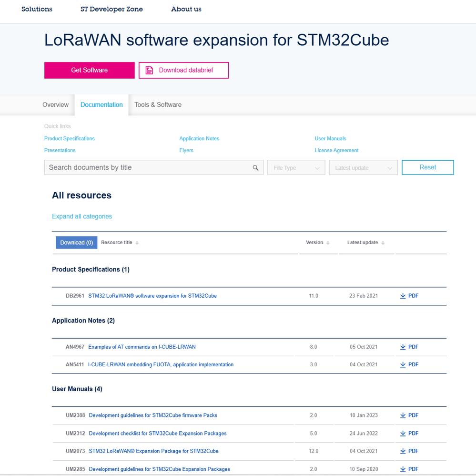Collapse Application Notes (2) section

[x=83, y=321]
